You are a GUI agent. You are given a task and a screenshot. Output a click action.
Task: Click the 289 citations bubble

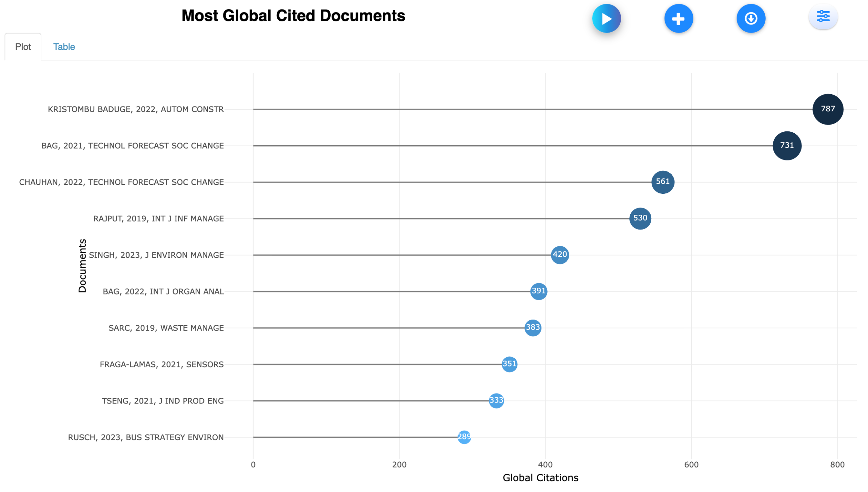[464, 437]
